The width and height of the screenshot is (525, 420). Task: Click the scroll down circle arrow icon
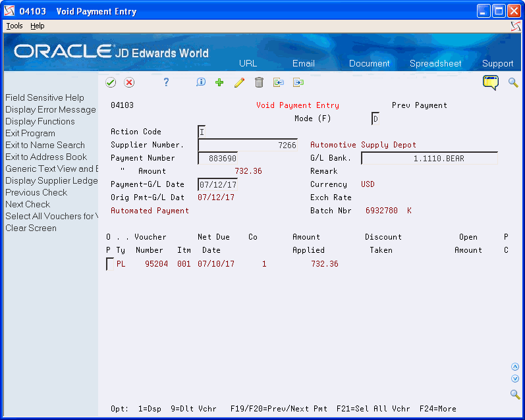pyautogui.click(x=515, y=379)
